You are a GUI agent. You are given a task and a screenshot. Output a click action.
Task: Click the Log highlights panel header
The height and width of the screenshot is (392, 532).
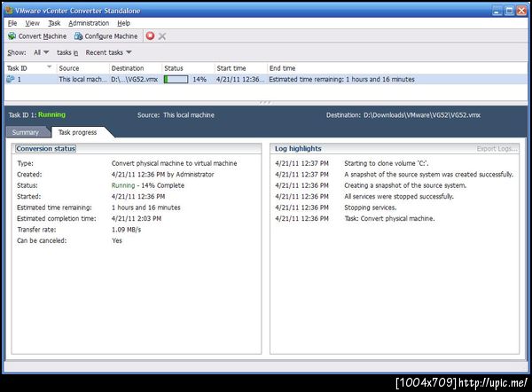298,149
